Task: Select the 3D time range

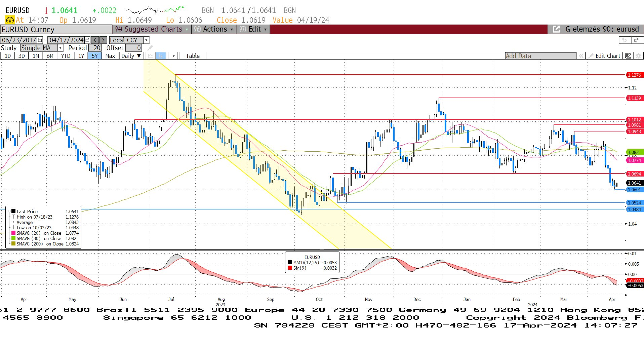Action: (22, 56)
